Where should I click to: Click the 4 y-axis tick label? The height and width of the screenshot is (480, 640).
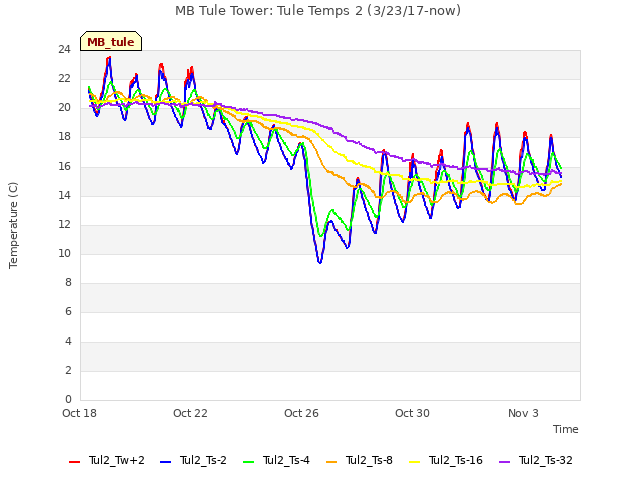point(68,341)
